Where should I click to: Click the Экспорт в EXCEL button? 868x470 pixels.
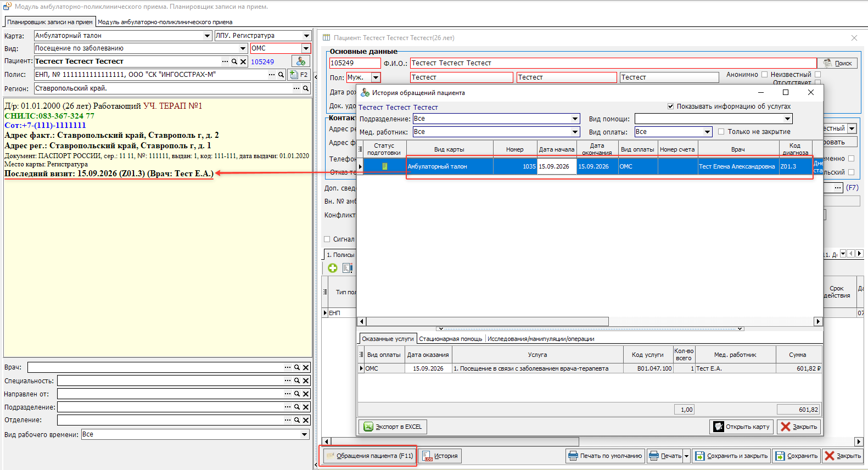pyautogui.click(x=393, y=427)
